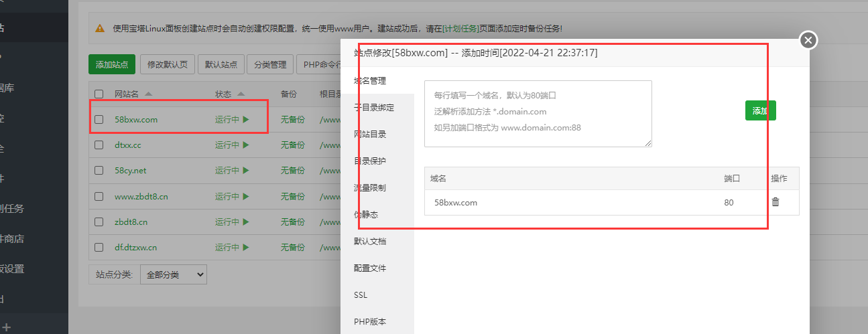Click into the domain name text area

click(538, 114)
